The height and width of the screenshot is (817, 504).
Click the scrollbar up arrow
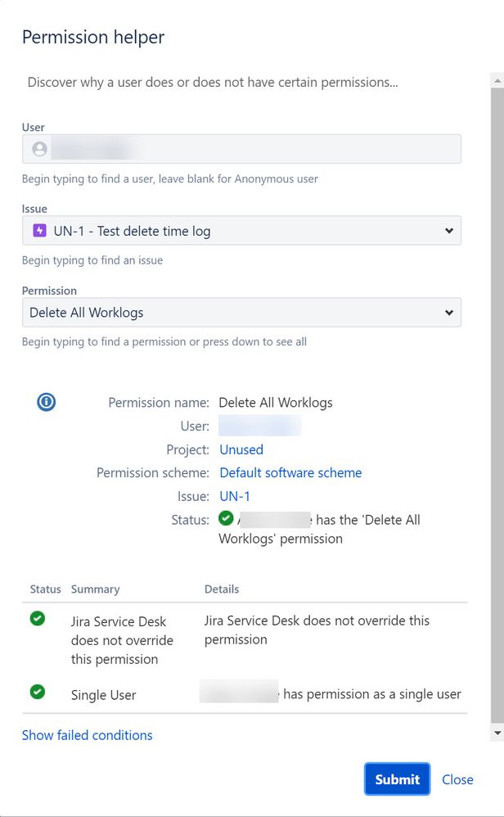tap(497, 81)
